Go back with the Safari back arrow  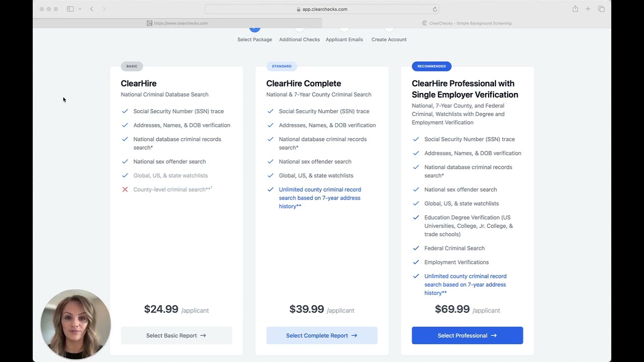click(x=92, y=9)
